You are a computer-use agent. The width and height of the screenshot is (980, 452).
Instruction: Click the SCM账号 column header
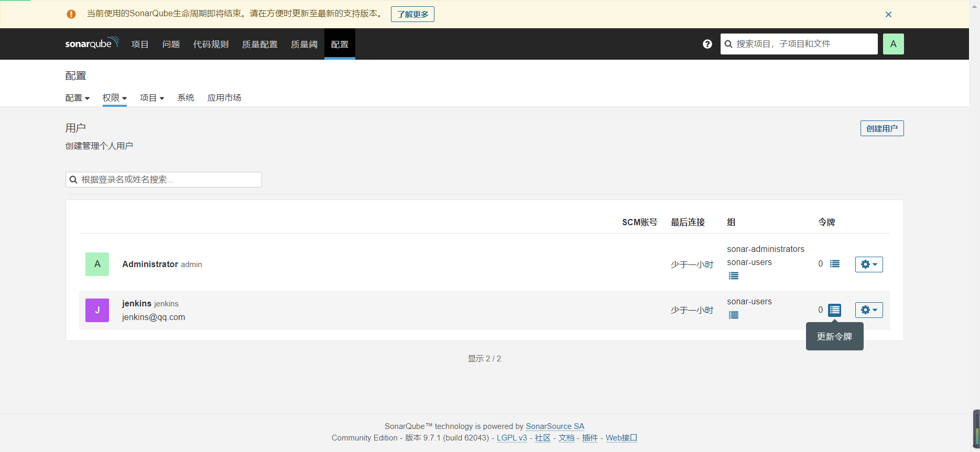(639, 222)
